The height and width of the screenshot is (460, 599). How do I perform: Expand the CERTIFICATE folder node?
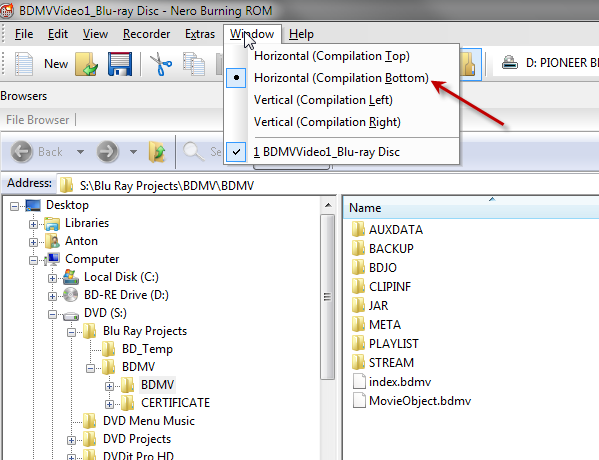click(109, 404)
